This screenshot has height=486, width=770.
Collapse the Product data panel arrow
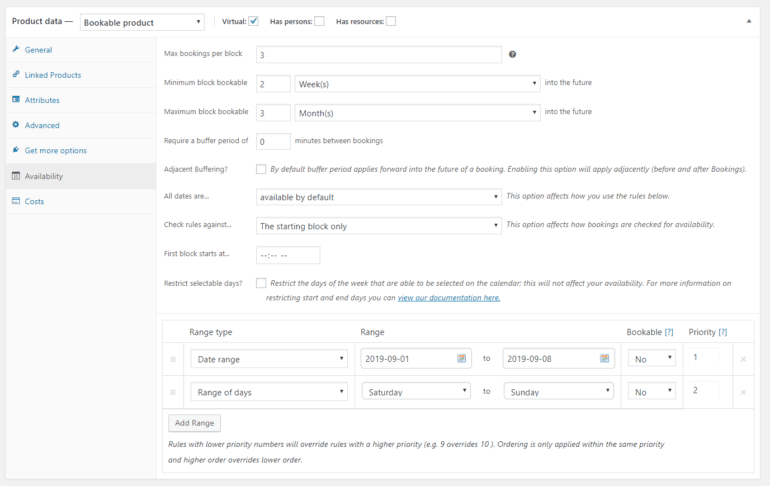749,21
